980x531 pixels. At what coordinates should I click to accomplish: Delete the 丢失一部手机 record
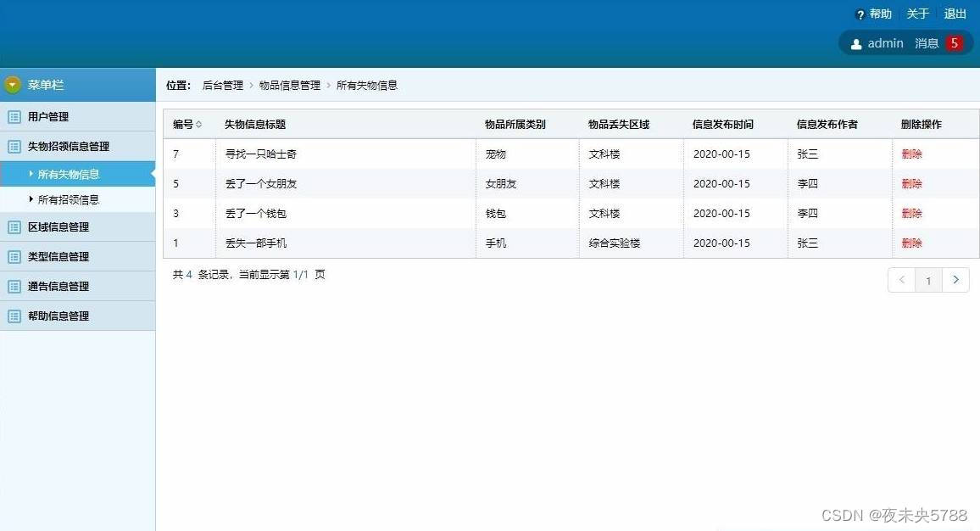point(912,243)
